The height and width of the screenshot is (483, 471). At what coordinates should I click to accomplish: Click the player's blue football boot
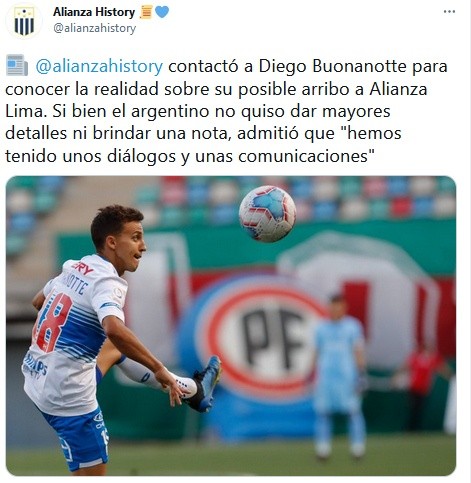(205, 384)
